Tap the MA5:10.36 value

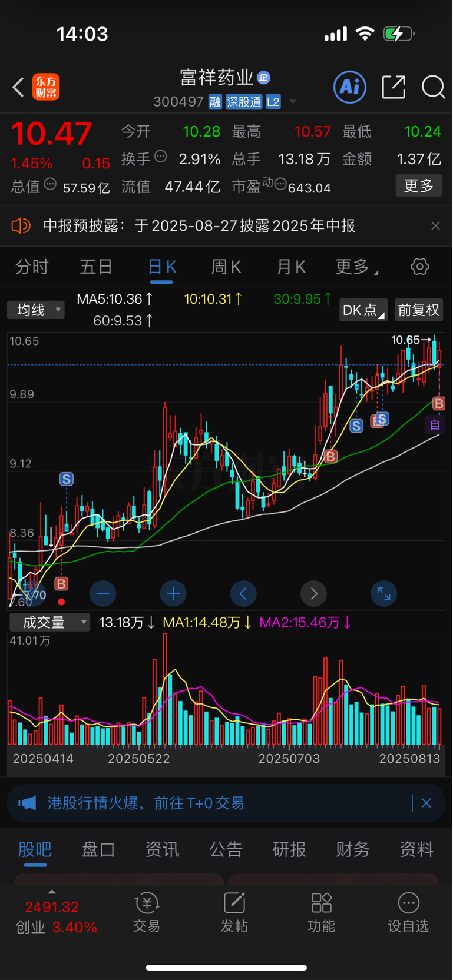(115, 299)
